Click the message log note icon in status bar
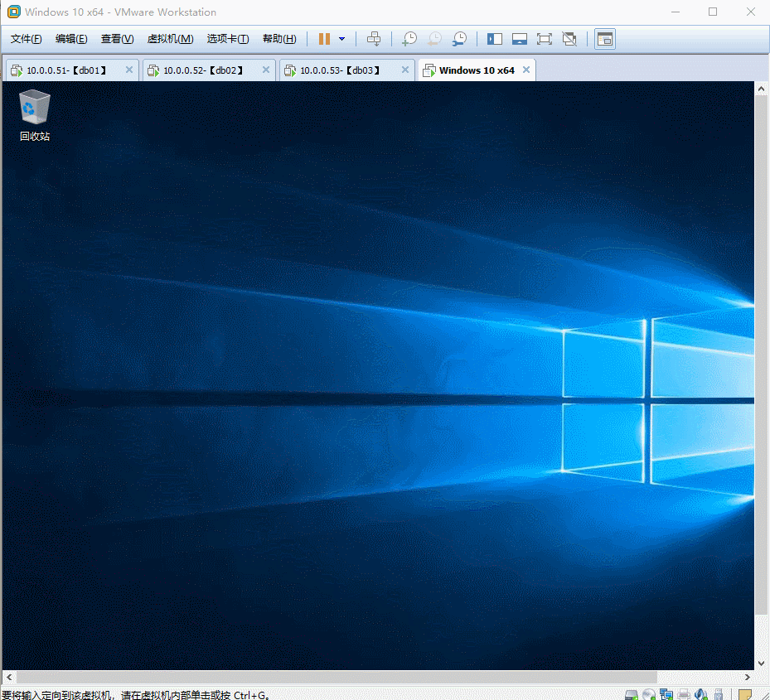 [745, 694]
